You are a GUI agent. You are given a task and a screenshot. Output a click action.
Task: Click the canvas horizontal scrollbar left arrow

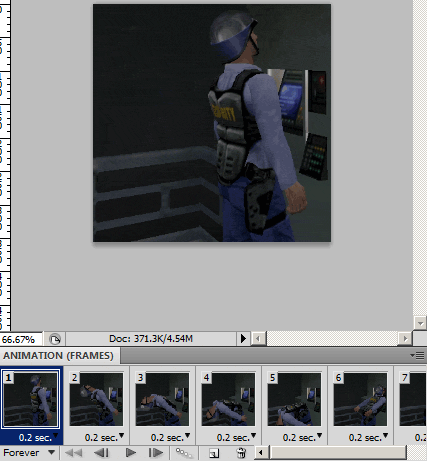[x=258, y=339]
